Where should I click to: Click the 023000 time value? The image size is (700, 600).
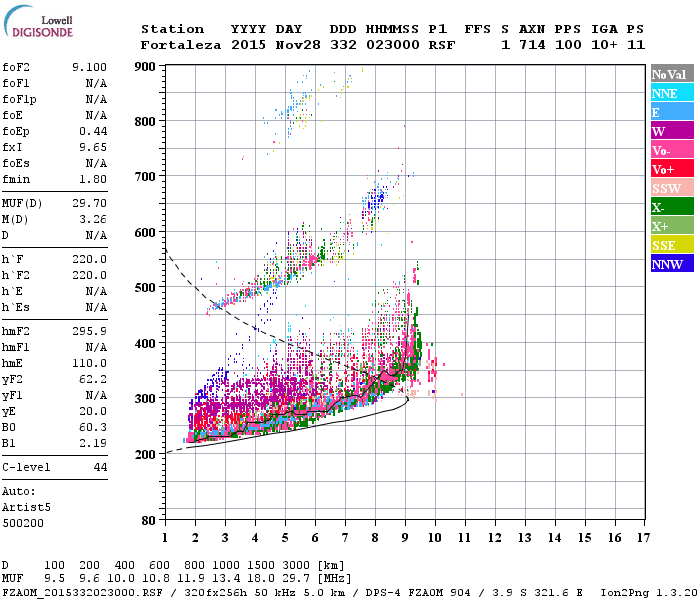[393, 45]
